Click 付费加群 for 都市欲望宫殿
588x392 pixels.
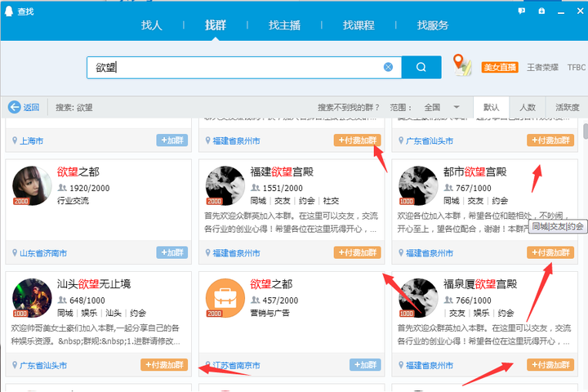point(550,252)
